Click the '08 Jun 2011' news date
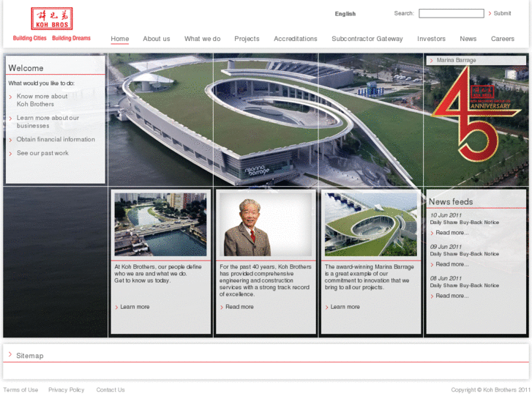 click(x=446, y=278)
